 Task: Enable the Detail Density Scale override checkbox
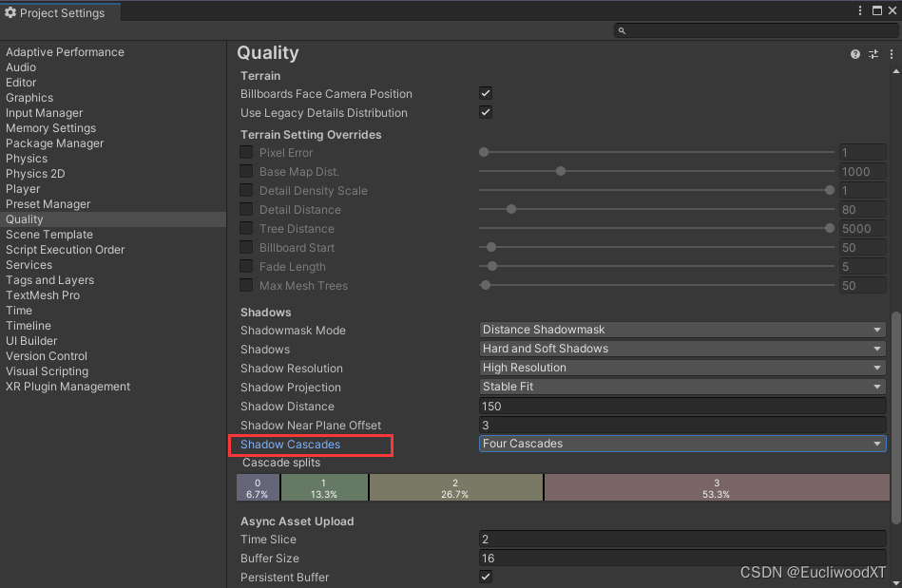pos(246,190)
